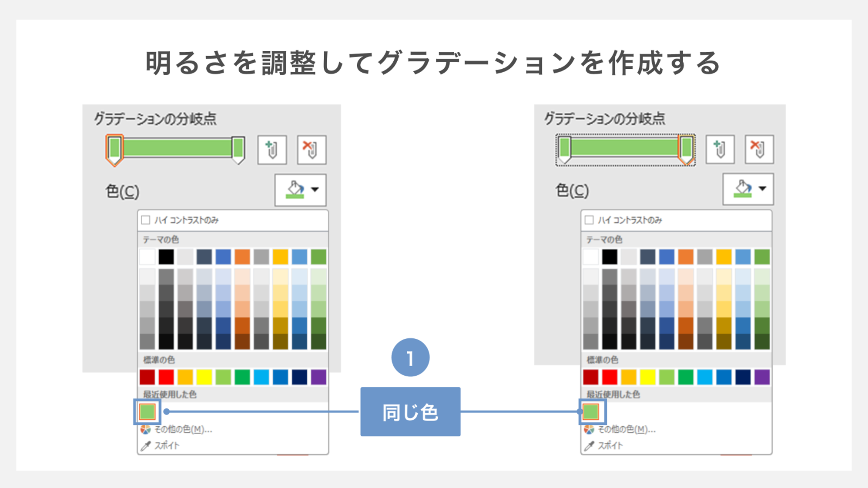Click right panel グラデーションの分岐点 label
This screenshot has width=868, height=488.
(x=605, y=118)
